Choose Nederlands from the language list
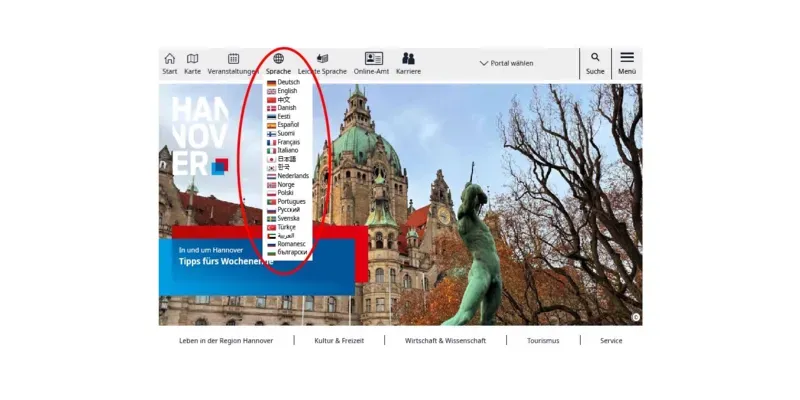This screenshot has width=800, height=400. pyautogui.click(x=288, y=176)
